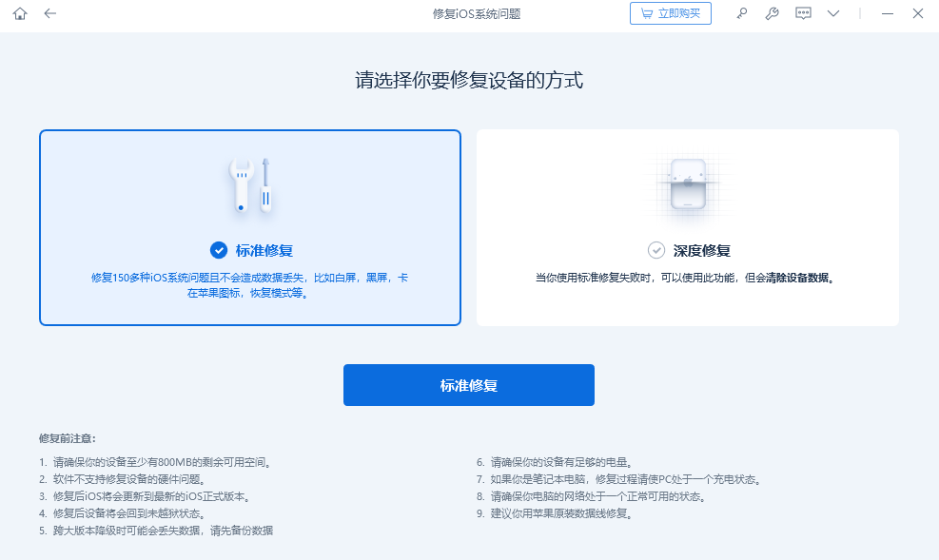Screen dimensions: 939x560
Task: Open the feedback speech bubble icon
Action: [x=802, y=13]
